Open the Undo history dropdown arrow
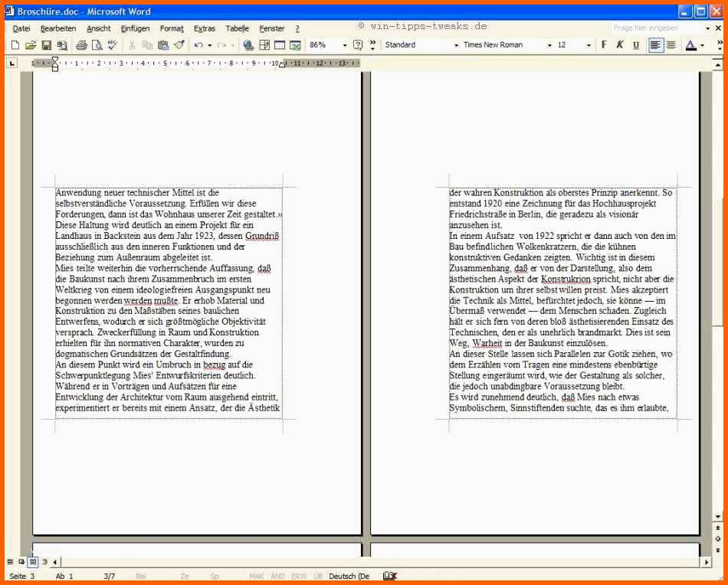This screenshot has width=728, height=585. [210, 45]
